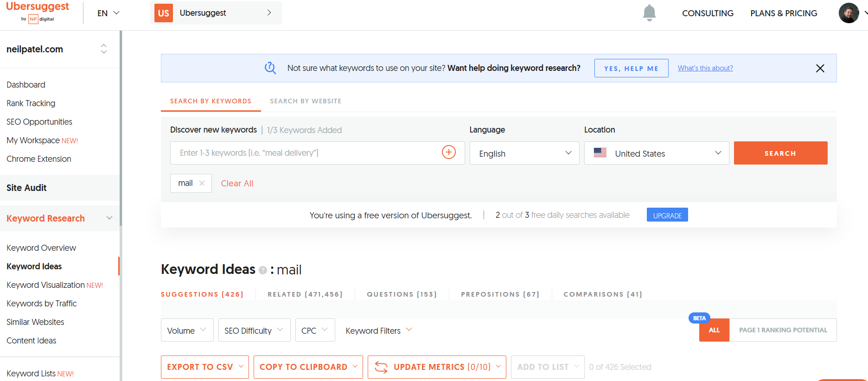Open Keyword Visualization in sidebar

tap(55, 285)
